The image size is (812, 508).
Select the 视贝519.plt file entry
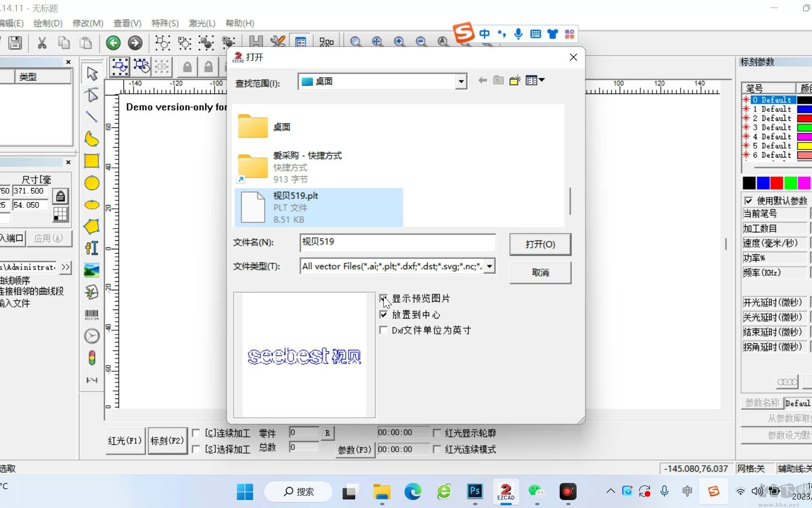(319, 207)
